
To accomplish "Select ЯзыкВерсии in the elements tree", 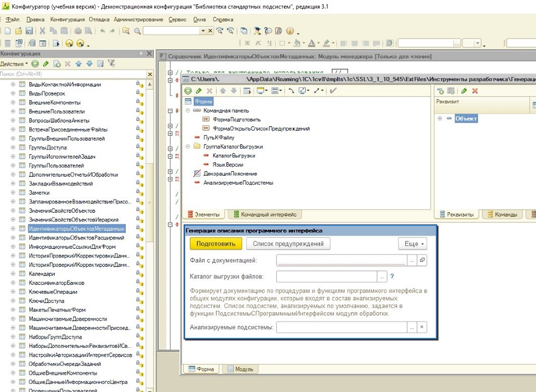I will pos(228,165).
